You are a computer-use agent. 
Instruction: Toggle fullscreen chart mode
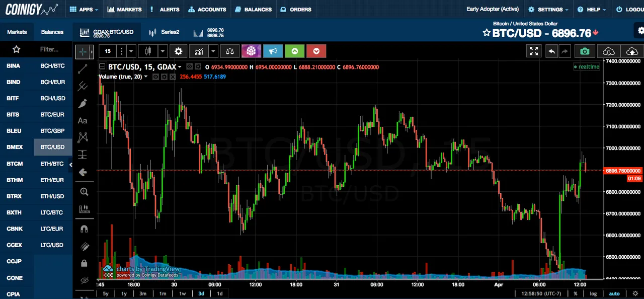[x=534, y=51]
